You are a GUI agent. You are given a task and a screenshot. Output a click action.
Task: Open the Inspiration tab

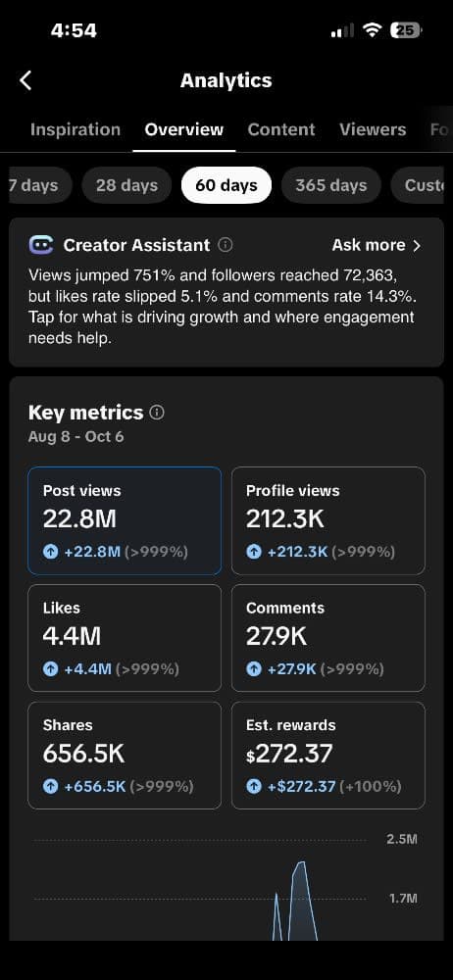(x=75, y=129)
